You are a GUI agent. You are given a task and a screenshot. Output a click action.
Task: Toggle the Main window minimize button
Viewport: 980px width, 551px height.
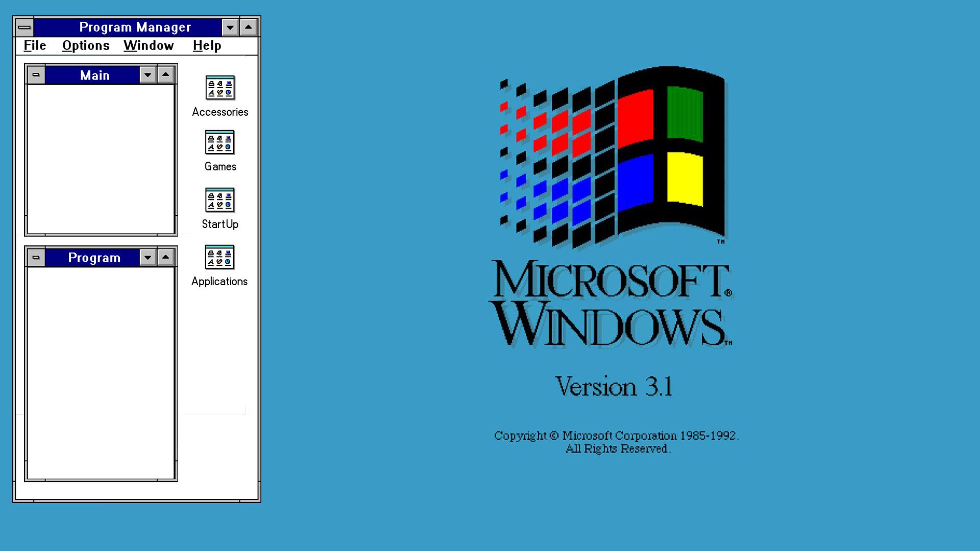click(x=146, y=74)
